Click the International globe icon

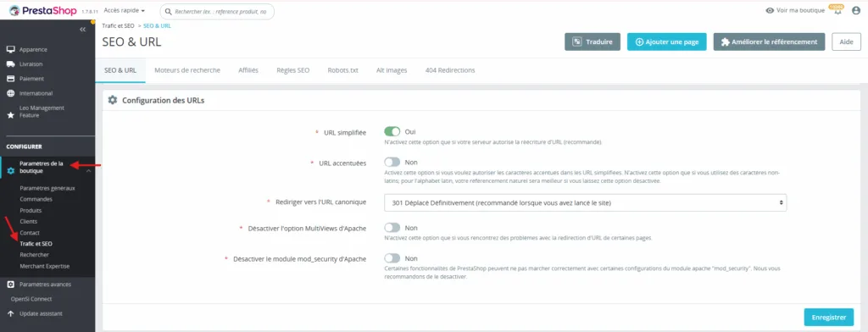coord(10,93)
